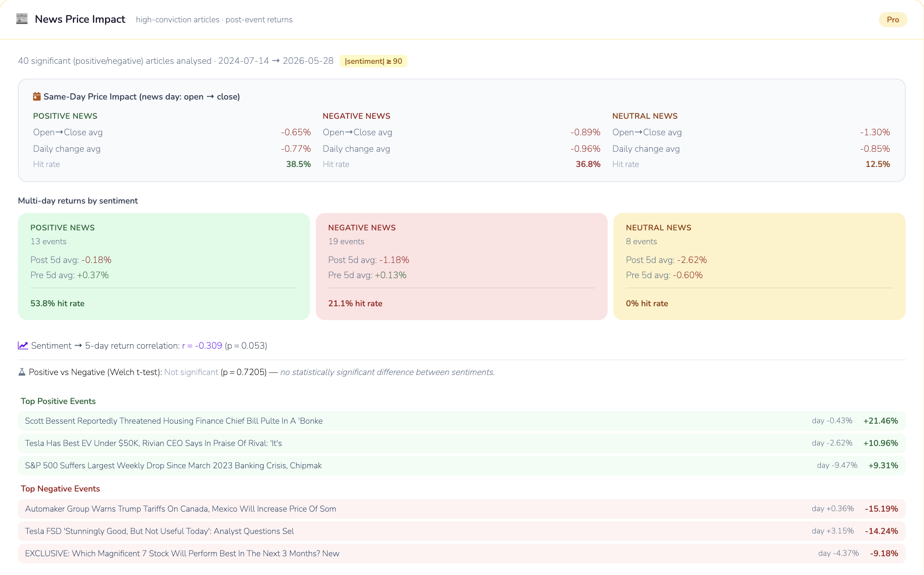Click the -15.19% return value

click(x=882, y=509)
